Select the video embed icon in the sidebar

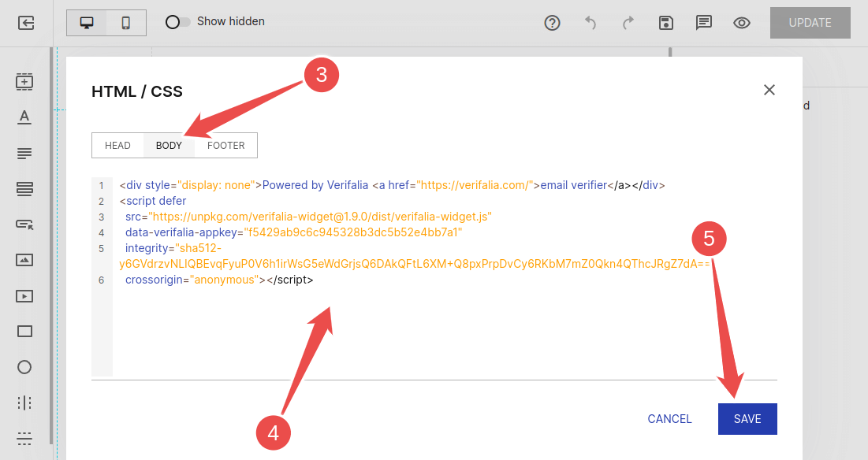24,295
